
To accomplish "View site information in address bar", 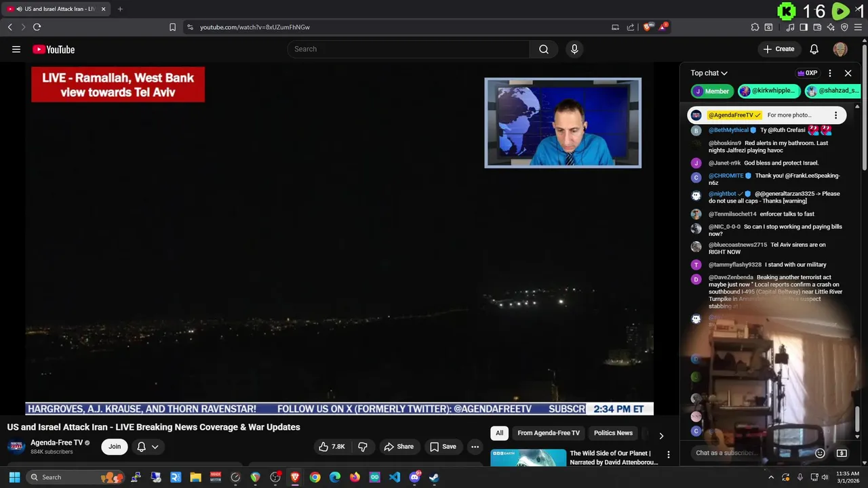I will pos(190,27).
